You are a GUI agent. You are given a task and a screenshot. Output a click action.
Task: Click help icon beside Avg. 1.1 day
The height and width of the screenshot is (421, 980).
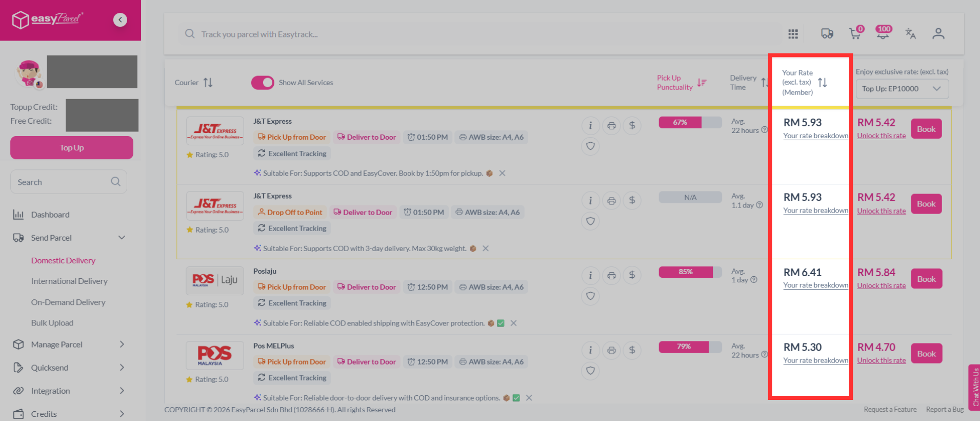[759, 205]
